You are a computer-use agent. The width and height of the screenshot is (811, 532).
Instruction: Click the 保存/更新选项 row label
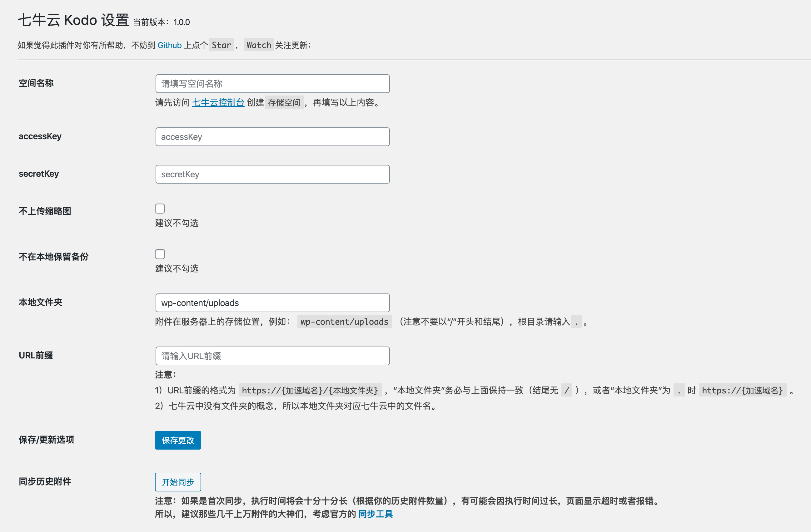[x=46, y=439]
